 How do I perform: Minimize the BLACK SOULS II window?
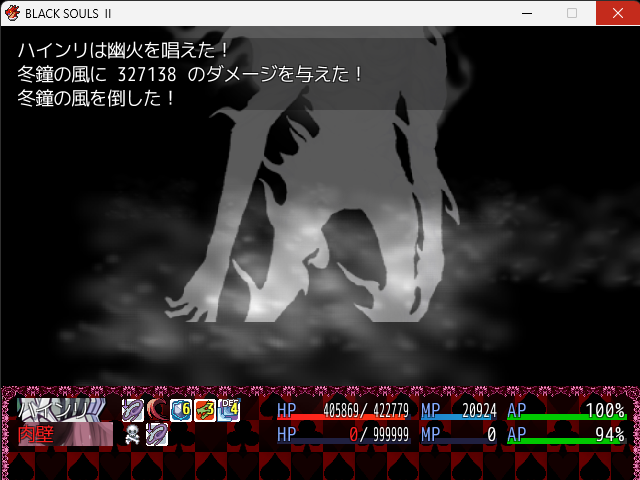527,13
